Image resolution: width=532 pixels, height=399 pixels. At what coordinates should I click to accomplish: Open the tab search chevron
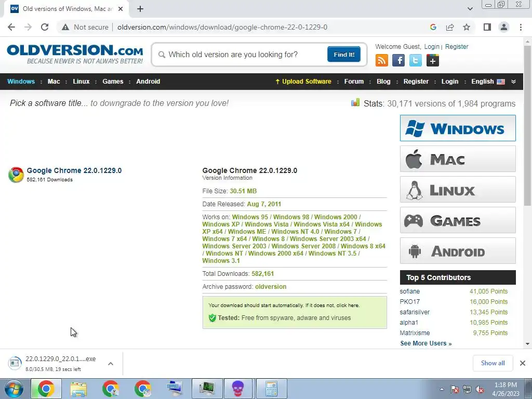tap(470, 9)
